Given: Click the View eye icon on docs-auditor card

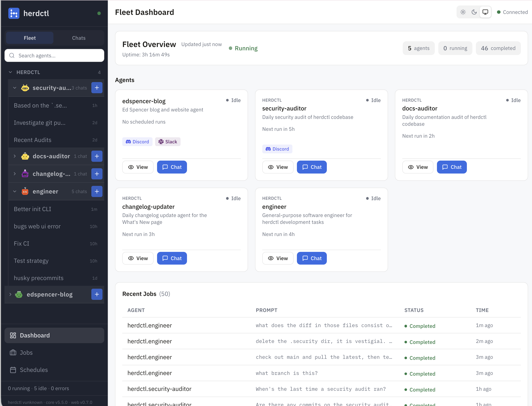Looking at the screenshot, I should [x=411, y=167].
